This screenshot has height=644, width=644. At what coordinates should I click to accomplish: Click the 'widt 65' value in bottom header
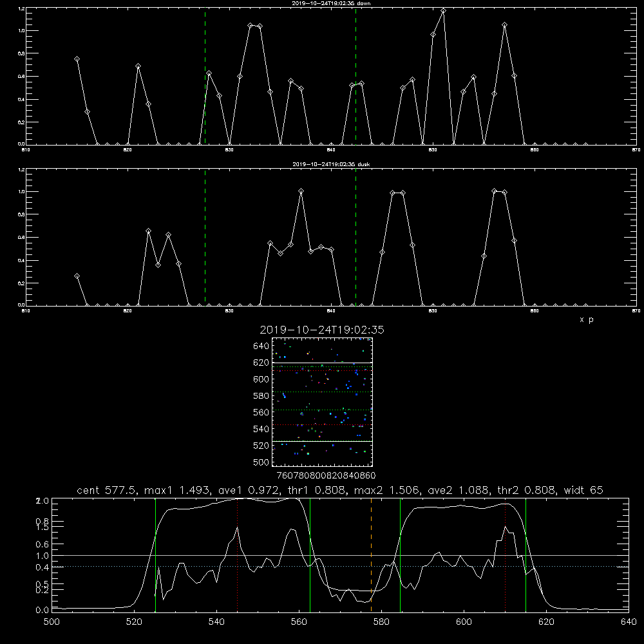click(583, 490)
